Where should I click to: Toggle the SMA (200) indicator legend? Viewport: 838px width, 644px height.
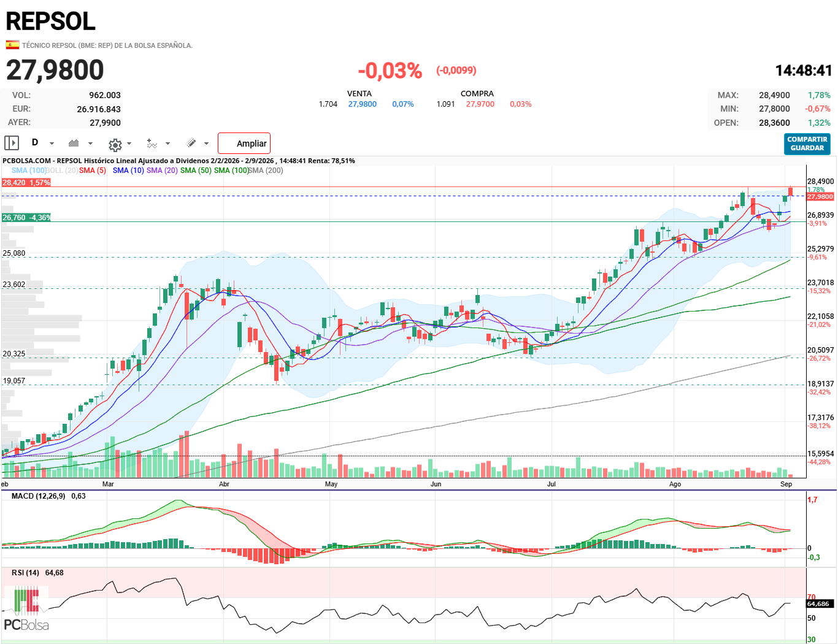266,171
